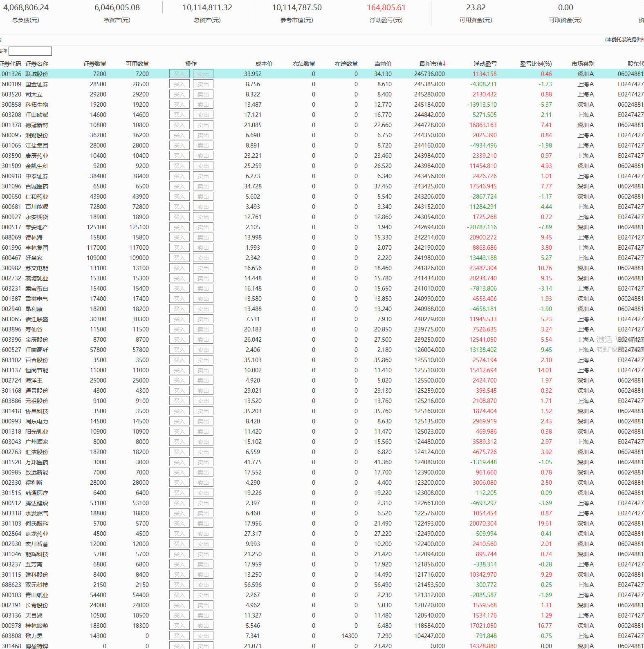Click 卖出 button for 德冠新材 row
The image size is (644, 649).
pyautogui.click(x=203, y=125)
